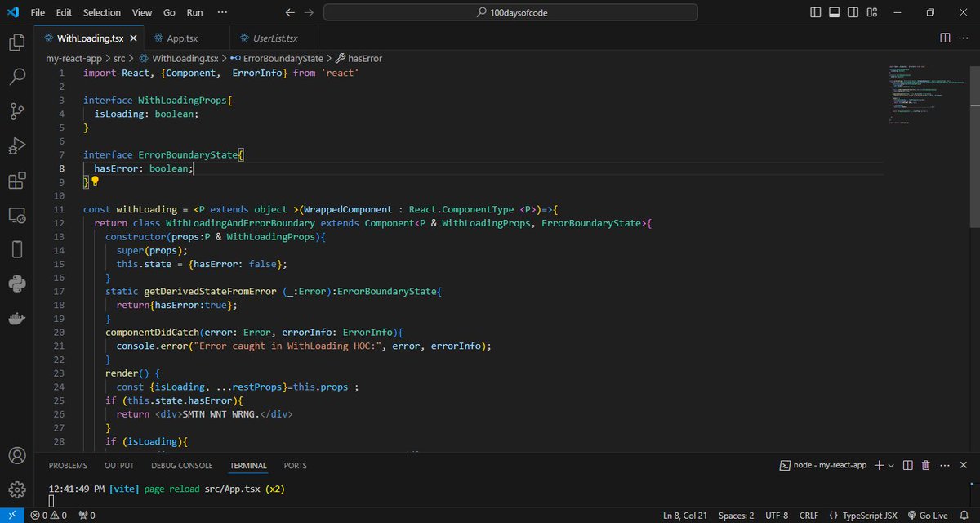Viewport: 980px width, 523px height.
Task: Switch to the DEBUG CONSOLE tab
Action: tap(181, 466)
